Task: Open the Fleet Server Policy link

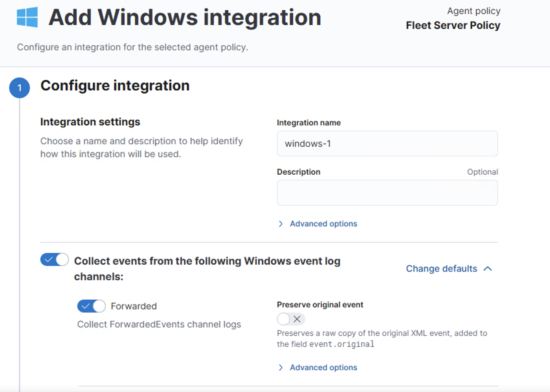Action: 453,25
